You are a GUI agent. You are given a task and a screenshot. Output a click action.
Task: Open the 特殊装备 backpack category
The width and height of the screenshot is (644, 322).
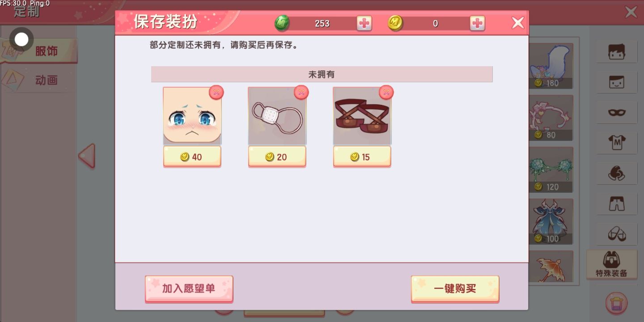612,264
